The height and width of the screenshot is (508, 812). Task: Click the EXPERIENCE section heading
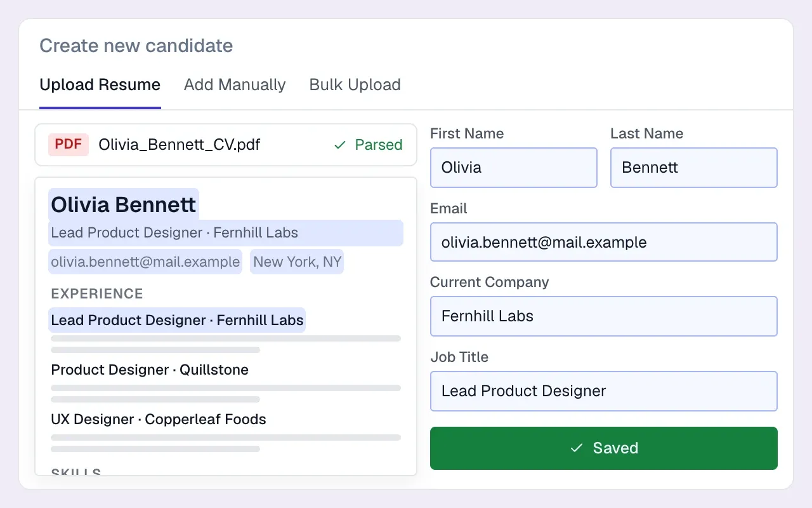tap(97, 294)
